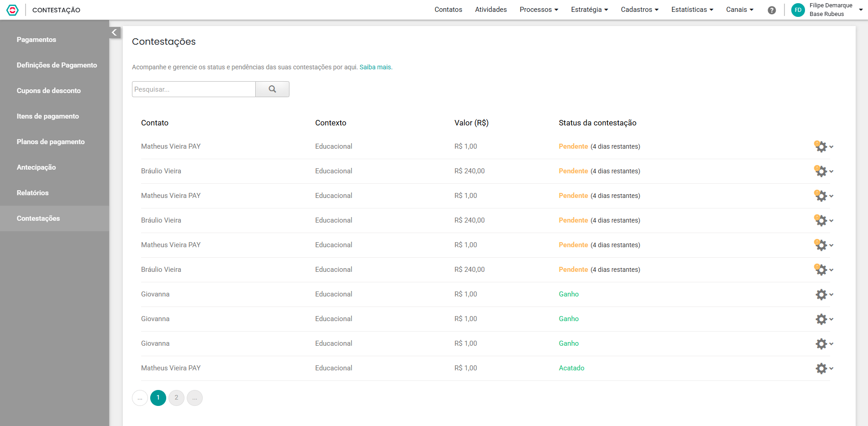This screenshot has width=868, height=426.
Task: Expand the Canais dropdown menu
Action: [740, 10]
